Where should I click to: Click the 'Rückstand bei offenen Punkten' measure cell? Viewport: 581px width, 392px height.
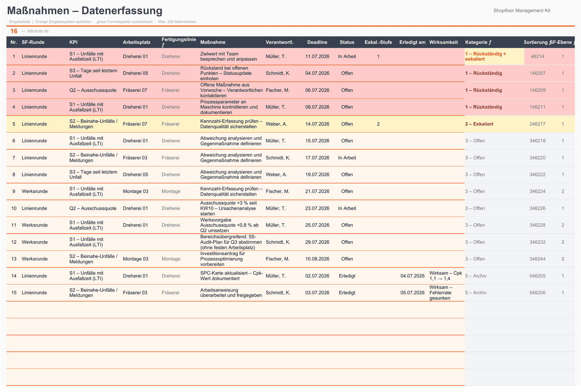232,73
